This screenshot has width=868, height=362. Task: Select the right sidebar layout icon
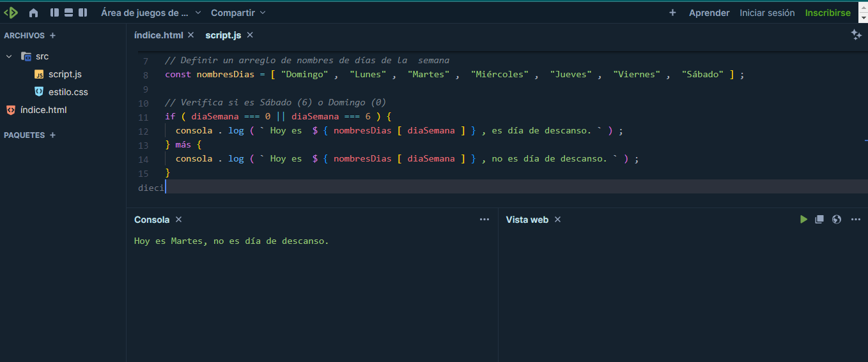click(x=83, y=13)
